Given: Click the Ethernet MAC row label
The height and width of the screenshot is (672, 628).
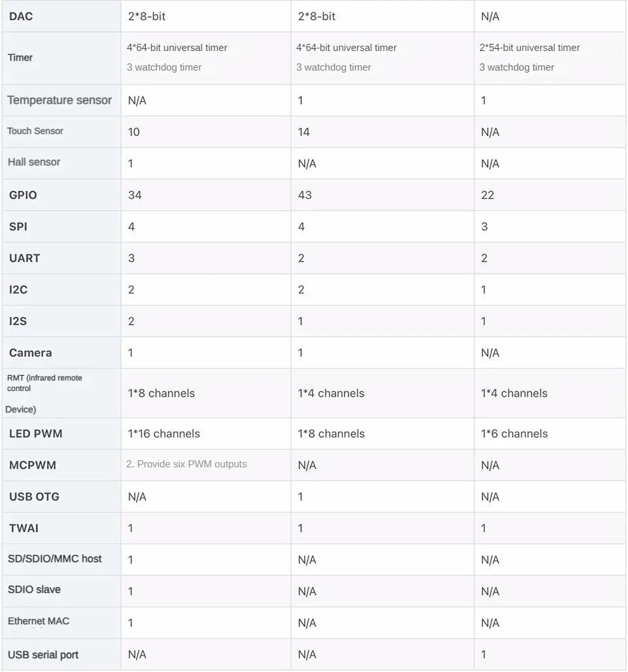Looking at the screenshot, I should click(x=39, y=621).
